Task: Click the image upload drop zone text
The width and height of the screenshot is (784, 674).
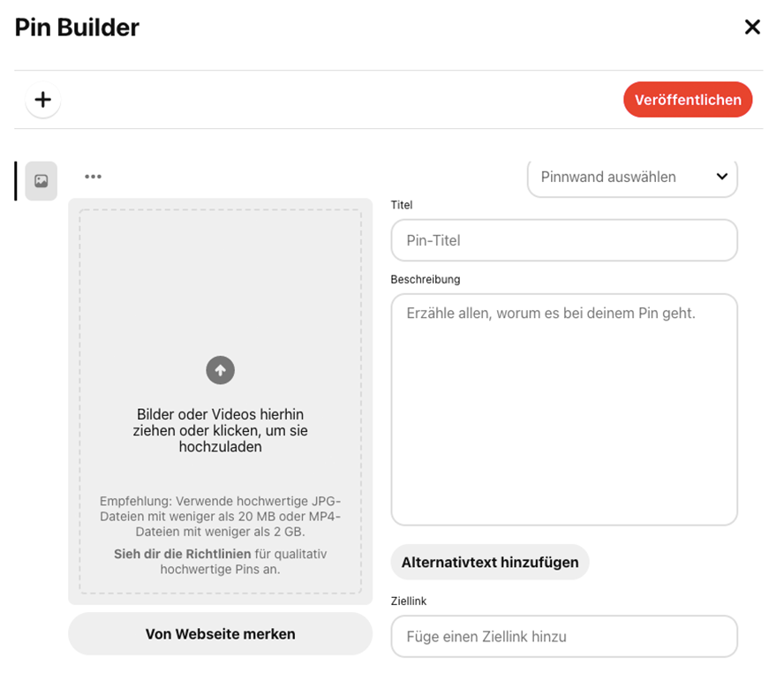Action: tap(221, 430)
